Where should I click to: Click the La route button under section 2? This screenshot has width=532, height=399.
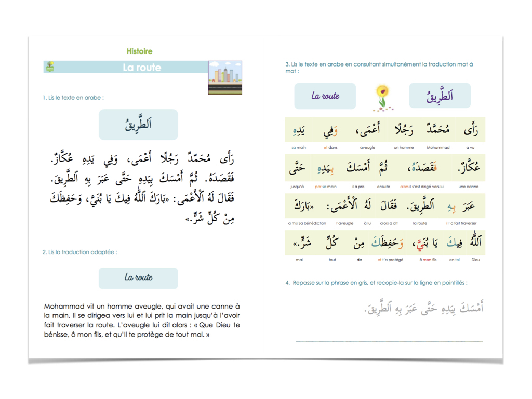(x=138, y=278)
